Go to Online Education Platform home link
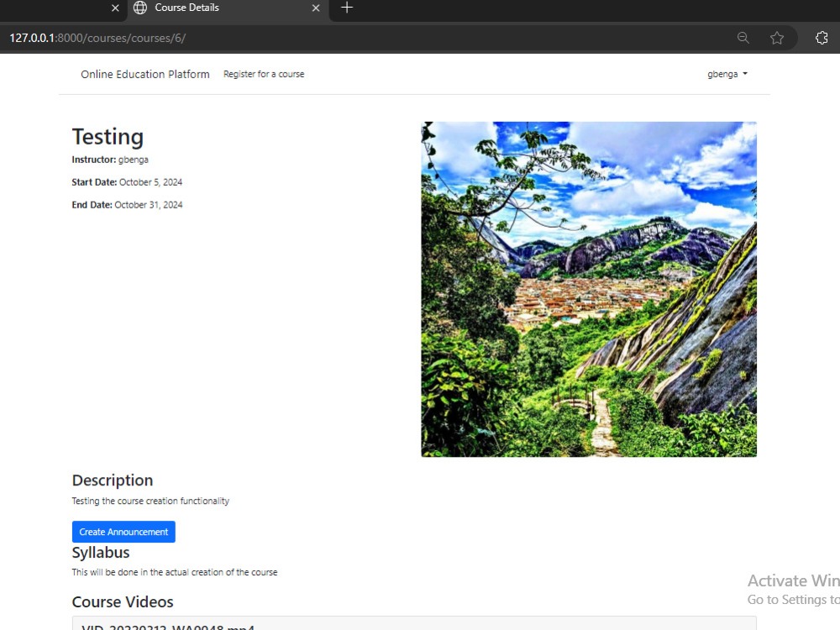The image size is (840, 630). pos(145,74)
